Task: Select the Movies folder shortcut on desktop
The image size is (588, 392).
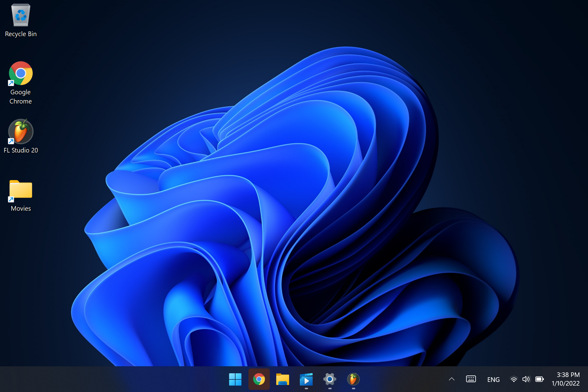Action: [21, 190]
